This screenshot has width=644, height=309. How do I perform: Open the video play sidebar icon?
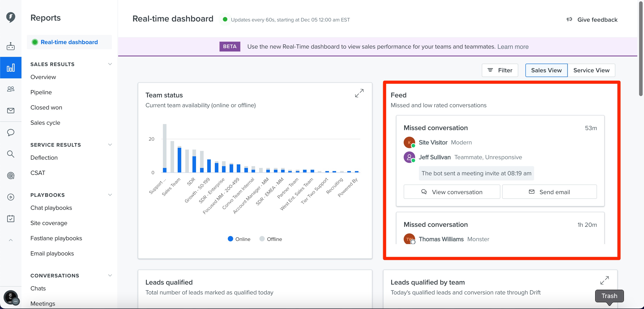11,197
